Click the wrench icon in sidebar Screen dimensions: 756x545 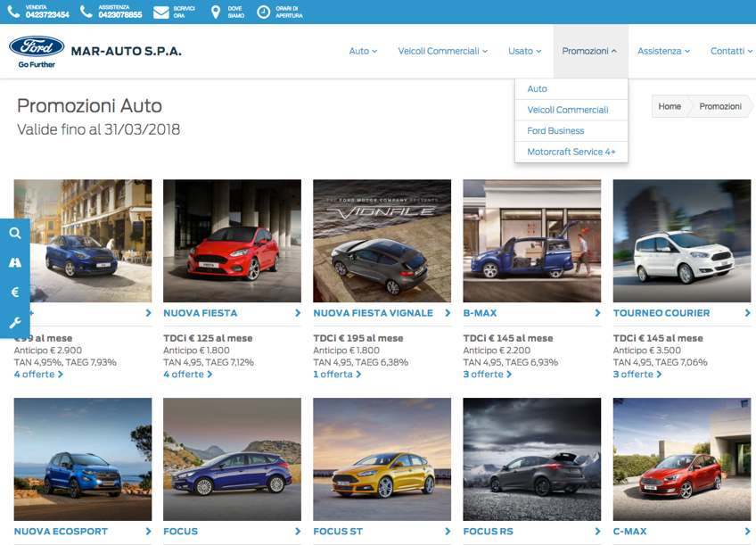[15, 323]
